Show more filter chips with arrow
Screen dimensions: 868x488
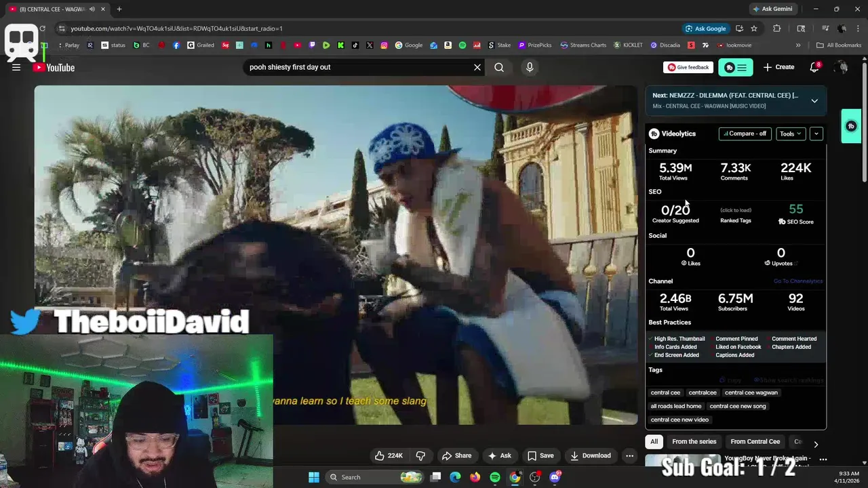pos(816,444)
